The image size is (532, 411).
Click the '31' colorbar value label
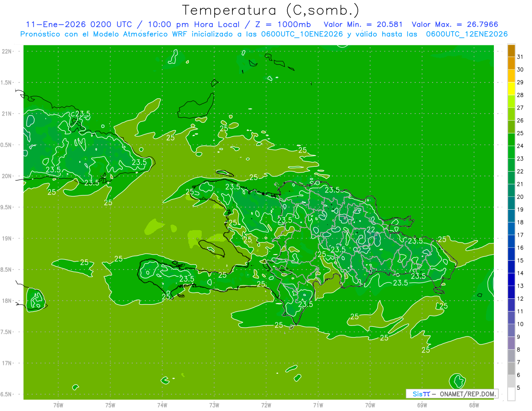tap(520, 57)
